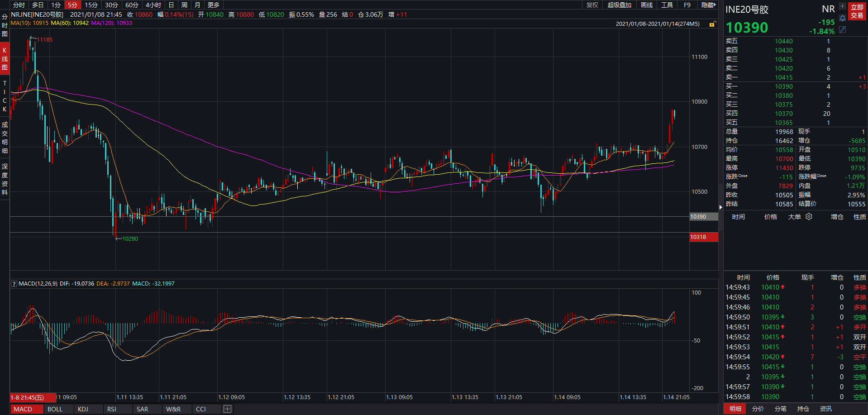
Task: Open the 更多 more periods dropdown
Action: pyautogui.click(x=214, y=5)
